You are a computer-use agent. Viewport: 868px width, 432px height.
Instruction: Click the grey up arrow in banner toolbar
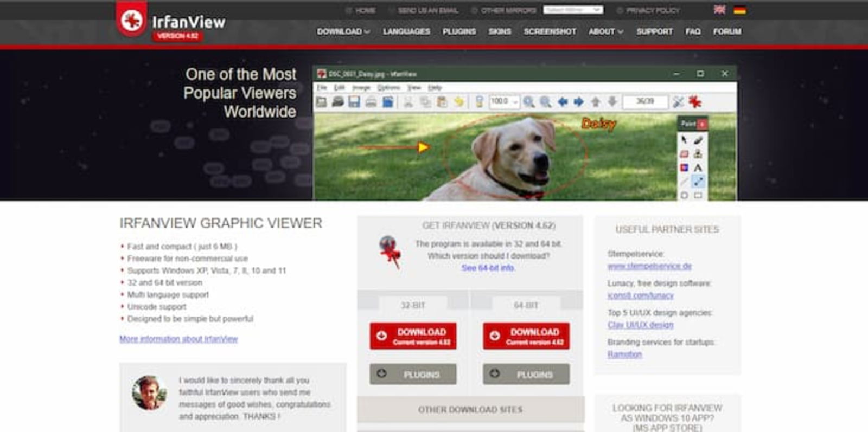pos(596,101)
